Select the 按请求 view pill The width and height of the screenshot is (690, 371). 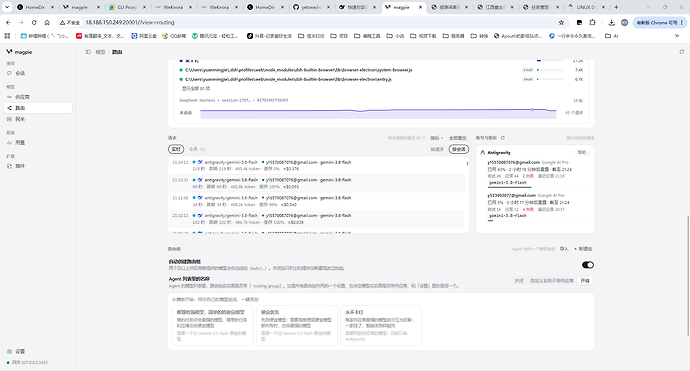[437, 149]
